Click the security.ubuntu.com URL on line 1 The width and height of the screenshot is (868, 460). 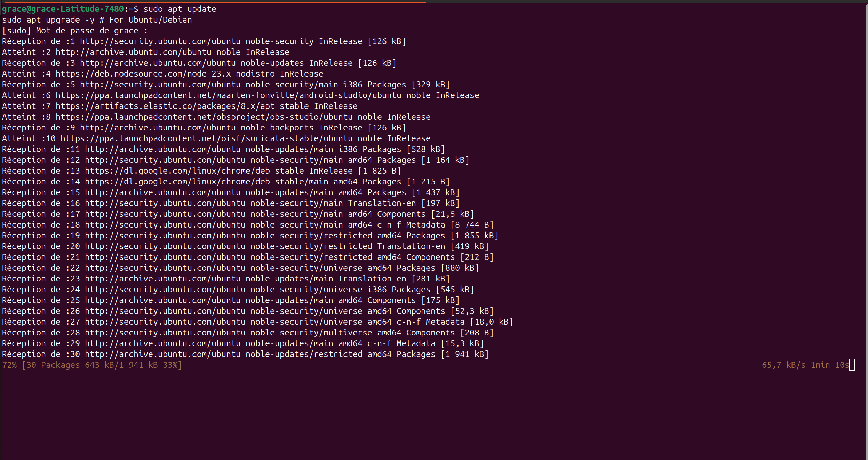(160, 41)
